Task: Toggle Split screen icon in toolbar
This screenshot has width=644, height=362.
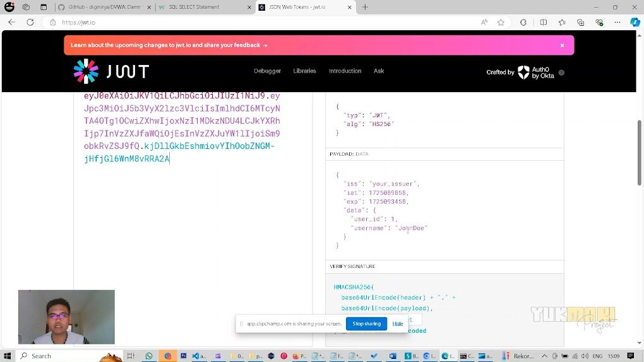Action: click(544, 22)
